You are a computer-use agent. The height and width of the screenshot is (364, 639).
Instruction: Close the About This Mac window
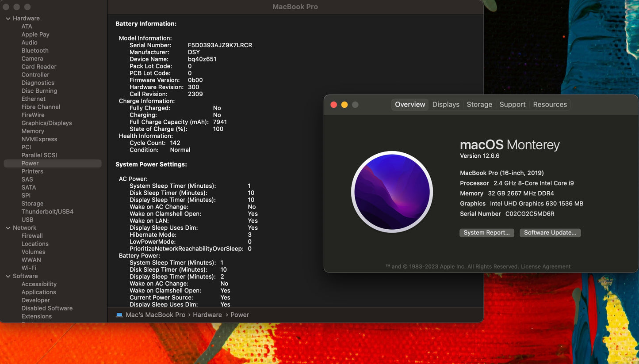pos(334,105)
